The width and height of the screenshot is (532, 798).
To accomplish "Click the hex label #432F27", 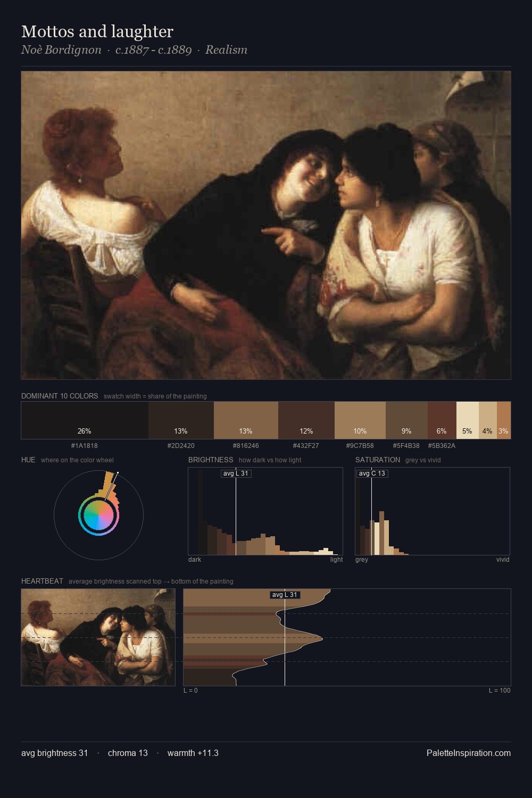I will [306, 446].
